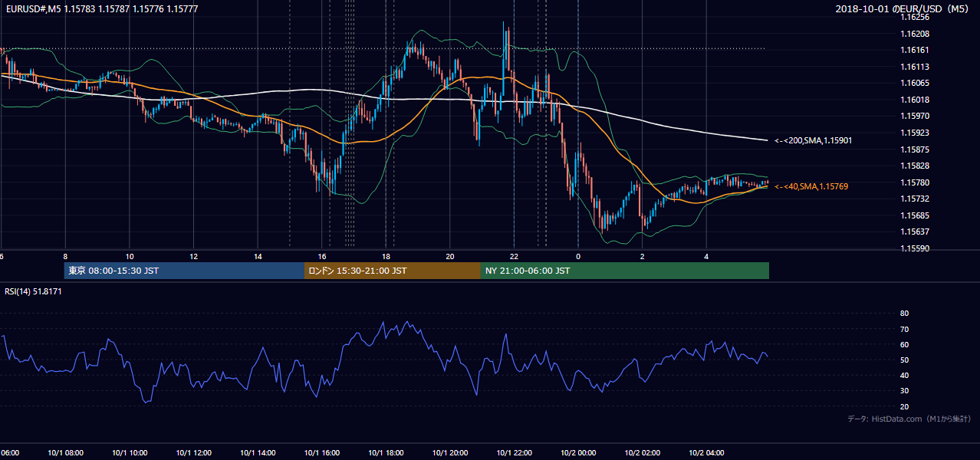This screenshot has height=460, width=980.
Task: Click price axis value 1.16018
Action: 915,100
